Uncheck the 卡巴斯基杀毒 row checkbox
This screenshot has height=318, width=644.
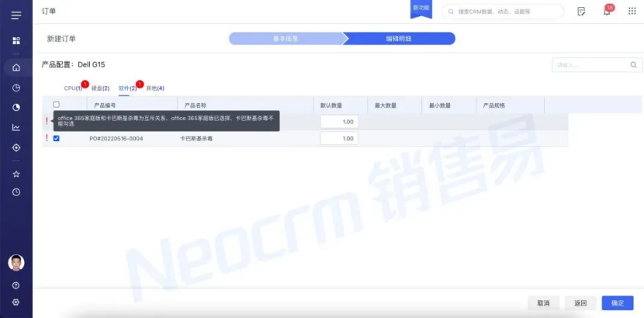[x=56, y=138]
